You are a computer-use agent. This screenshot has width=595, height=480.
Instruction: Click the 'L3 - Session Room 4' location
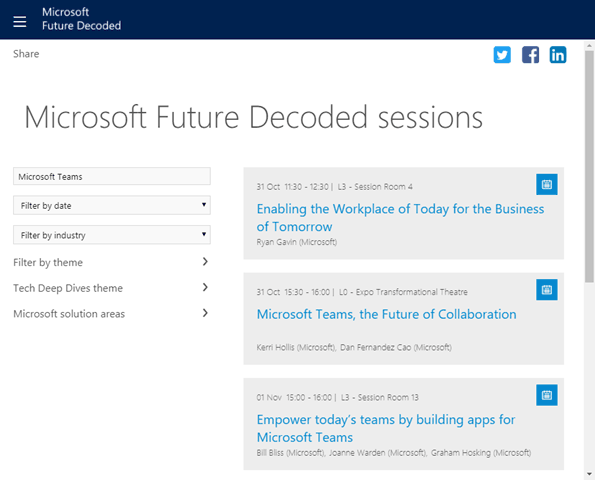pos(375,187)
